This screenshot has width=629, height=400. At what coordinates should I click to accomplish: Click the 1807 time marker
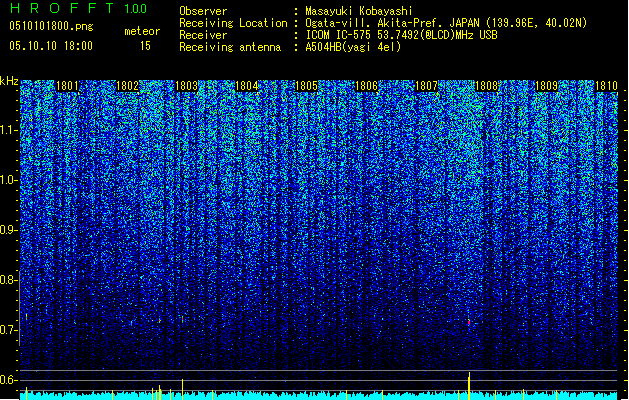click(x=426, y=86)
